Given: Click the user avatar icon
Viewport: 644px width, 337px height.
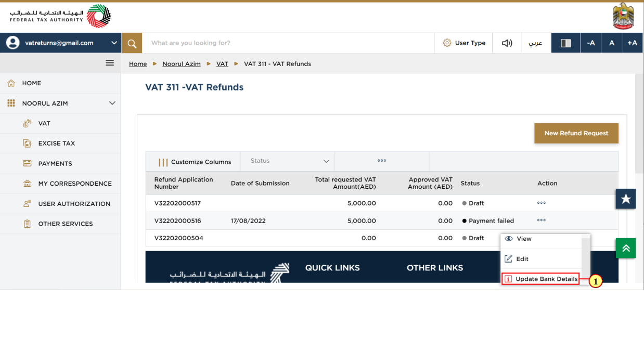Looking at the screenshot, I should coord(12,43).
